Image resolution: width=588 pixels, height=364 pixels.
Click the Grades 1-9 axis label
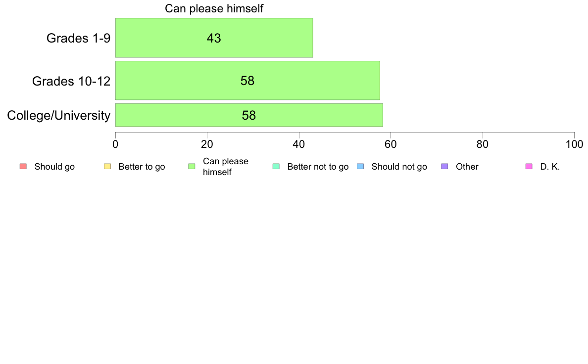coord(78,38)
